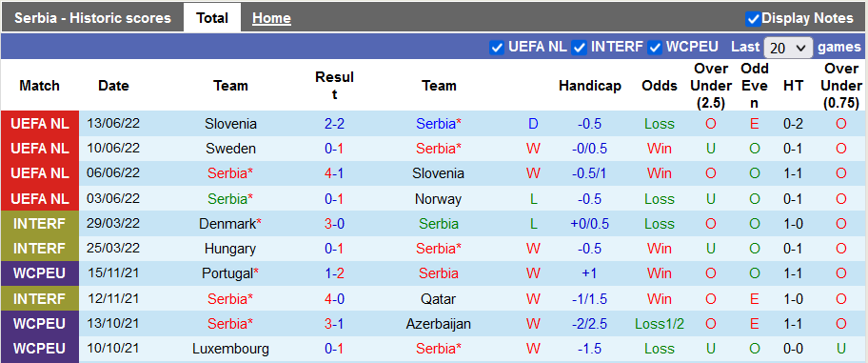Select the Total tab
This screenshot has height=363, width=868.
click(212, 18)
